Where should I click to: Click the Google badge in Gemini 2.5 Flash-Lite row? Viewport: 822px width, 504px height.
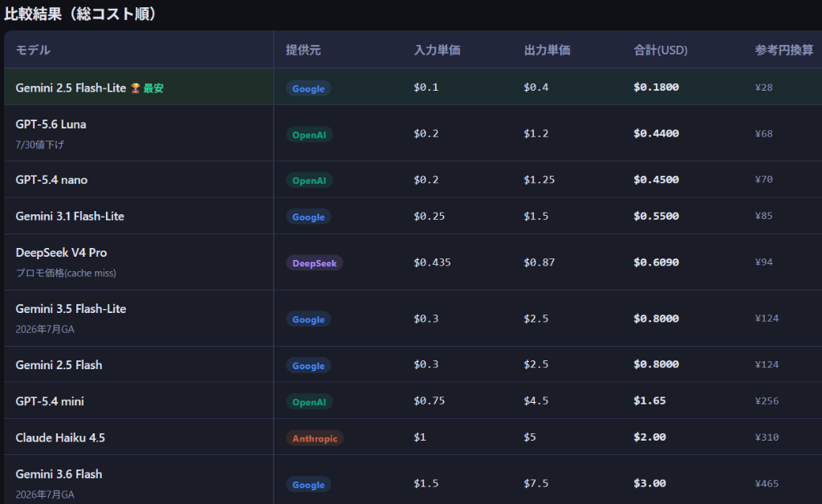click(308, 88)
